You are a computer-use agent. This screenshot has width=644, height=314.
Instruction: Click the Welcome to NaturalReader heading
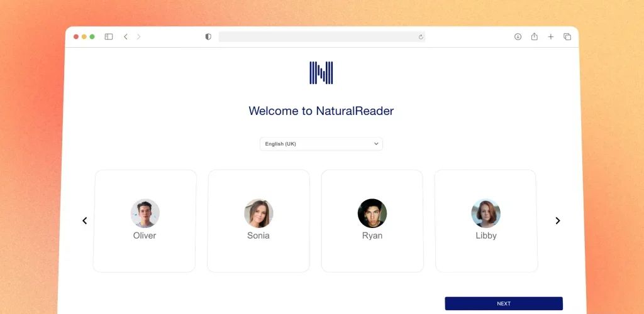pos(321,111)
